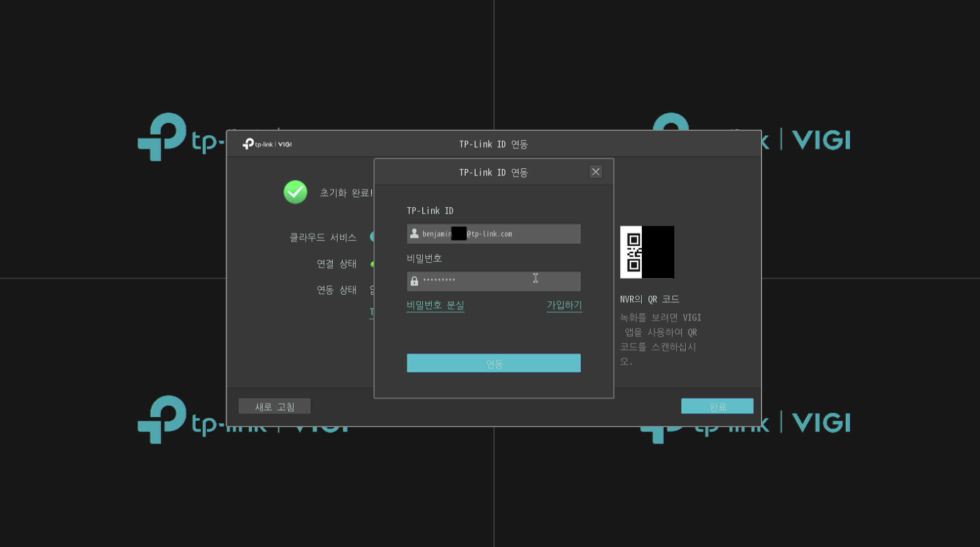This screenshot has width=980, height=547.
Task: Click the 비밀번호 password field
Action: (493, 281)
